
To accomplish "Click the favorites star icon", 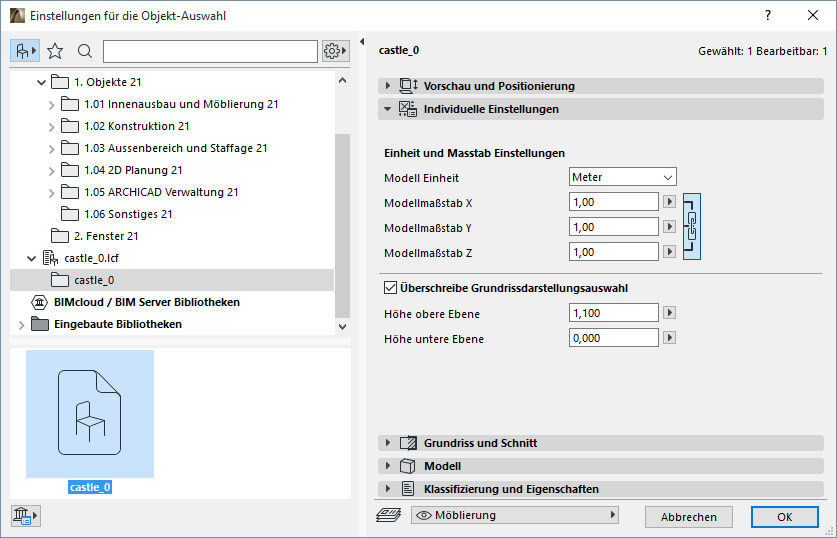I will click(x=56, y=51).
